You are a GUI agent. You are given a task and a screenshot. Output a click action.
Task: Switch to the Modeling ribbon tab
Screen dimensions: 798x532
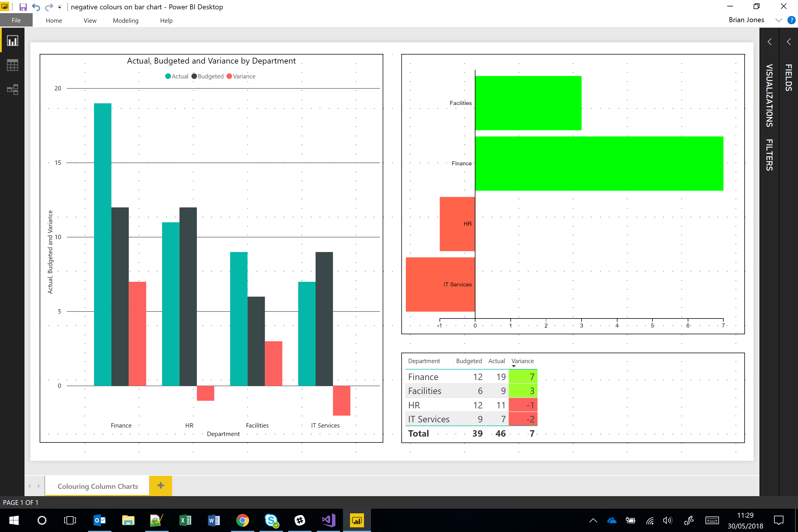click(125, 20)
